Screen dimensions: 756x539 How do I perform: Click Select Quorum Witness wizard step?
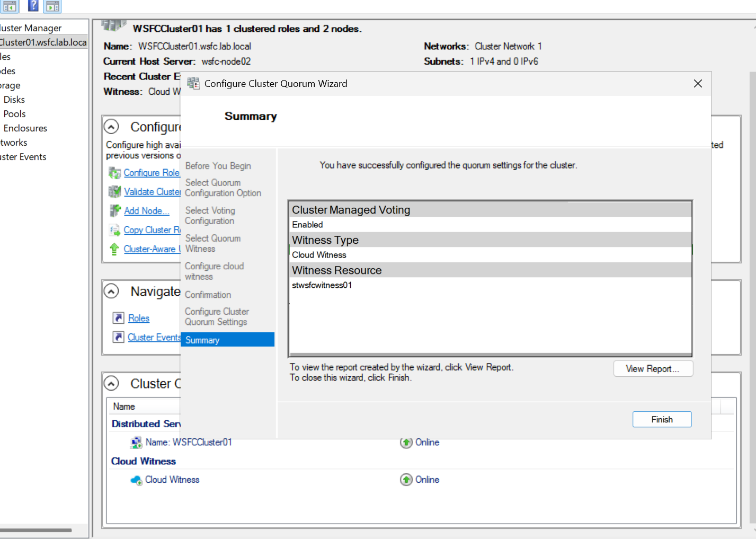tap(213, 243)
